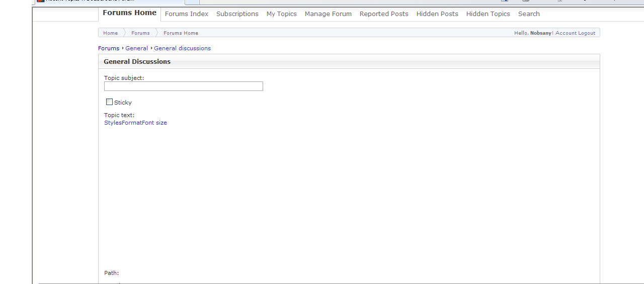Open the Forums Index tab
The width and height of the screenshot is (644, 284).
186,14
